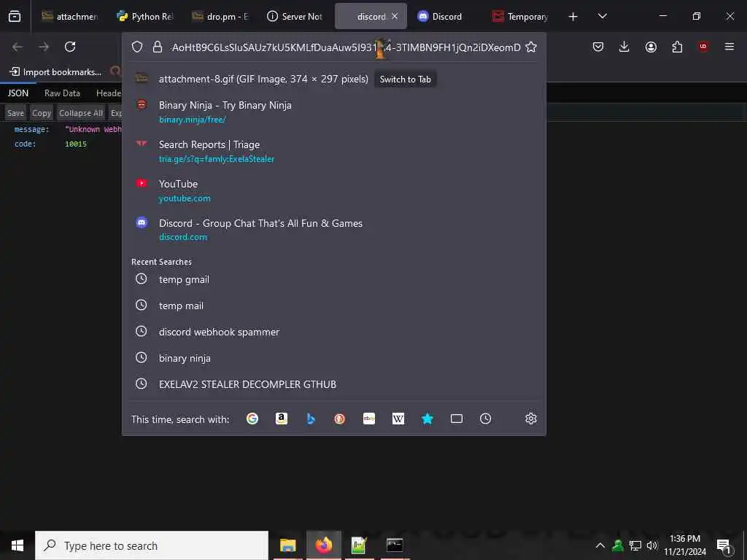Choose recent search 'temp mail'

334,306
